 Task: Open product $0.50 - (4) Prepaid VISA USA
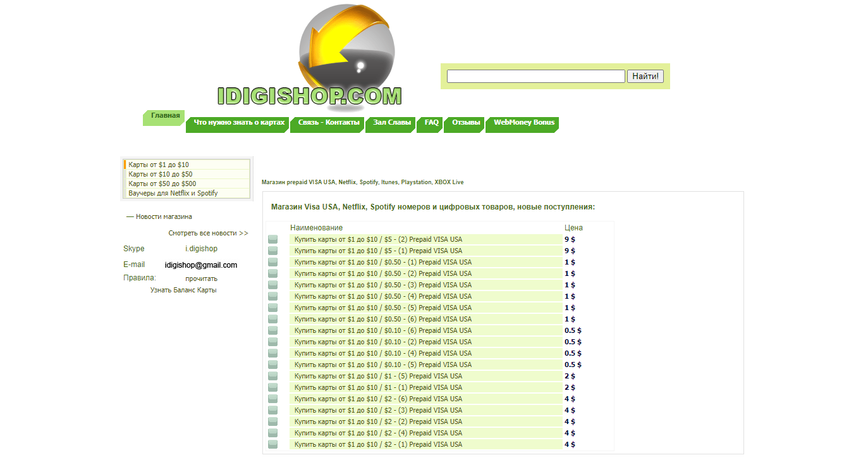[x=383, y=296]
